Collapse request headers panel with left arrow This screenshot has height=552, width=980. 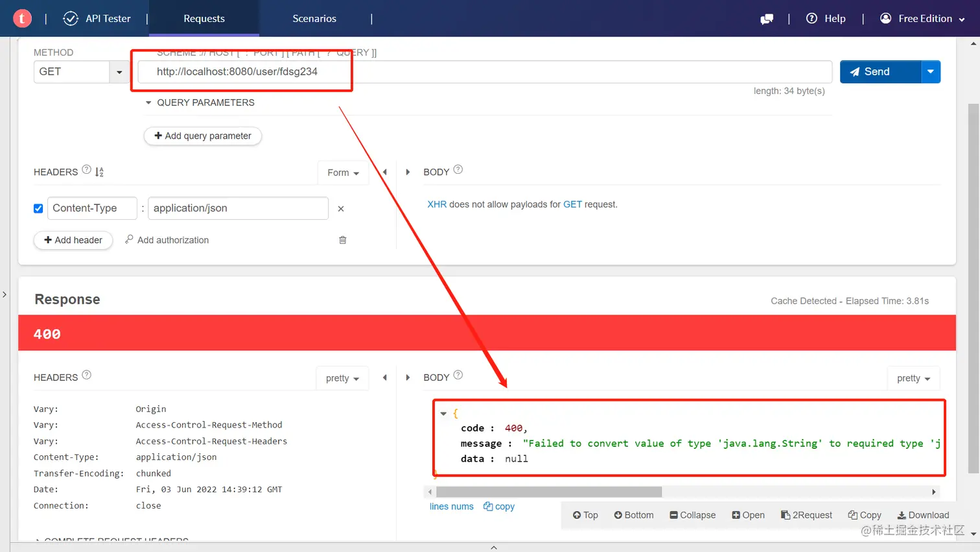coord(385,172)
